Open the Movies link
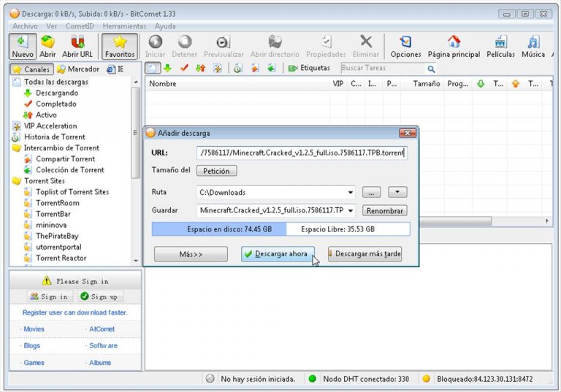This screenshot has width=561, height=392. coord(34,329)
